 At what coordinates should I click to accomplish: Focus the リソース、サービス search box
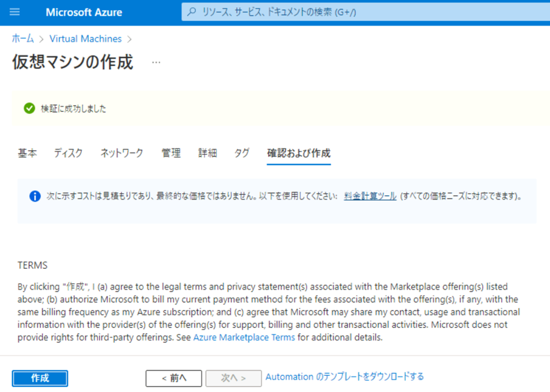365,12
